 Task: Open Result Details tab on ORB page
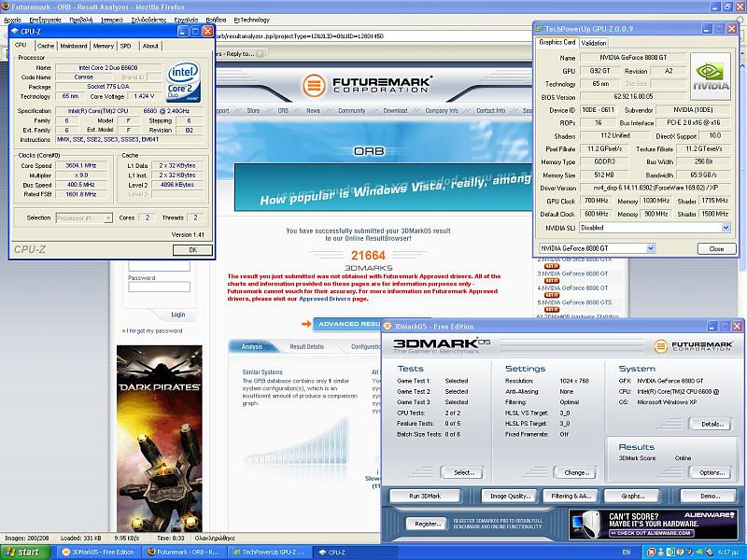307,346
